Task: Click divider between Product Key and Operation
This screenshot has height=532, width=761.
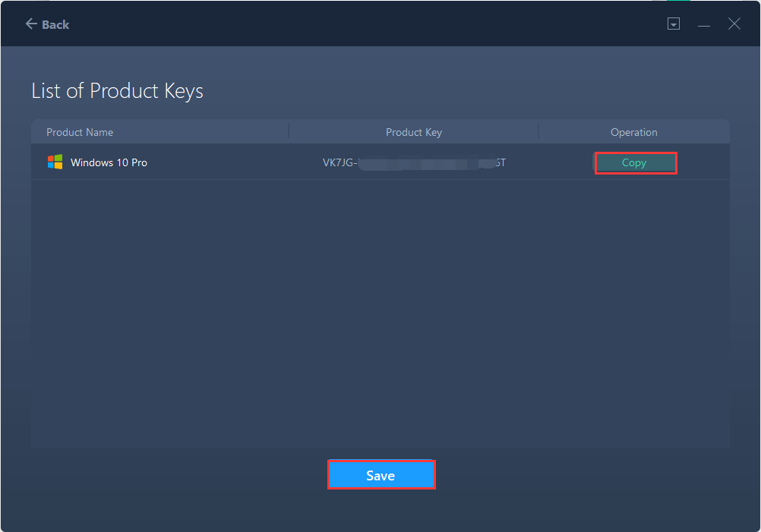Action: point(538,132)
